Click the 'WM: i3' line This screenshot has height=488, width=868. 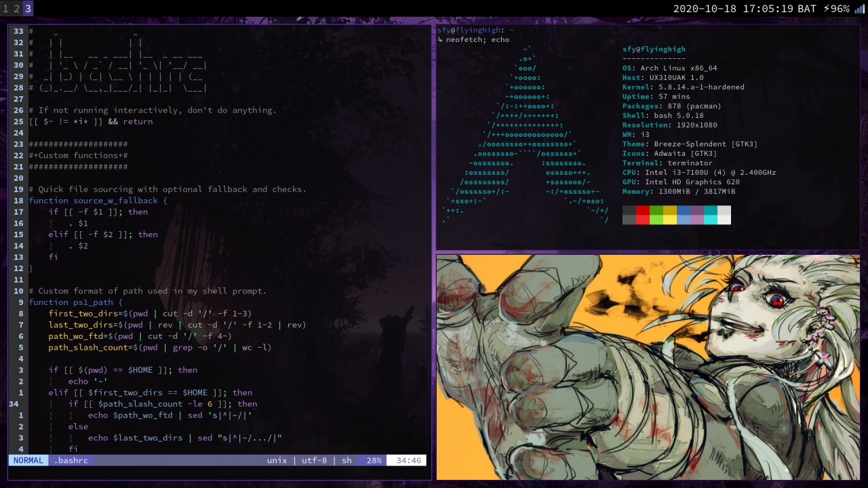pyautogui.click(x=635, y=134)
